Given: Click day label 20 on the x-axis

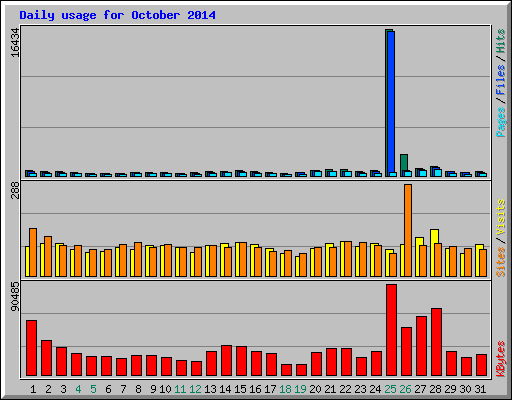Looking at the screenshot, I should tap(315, 389).
